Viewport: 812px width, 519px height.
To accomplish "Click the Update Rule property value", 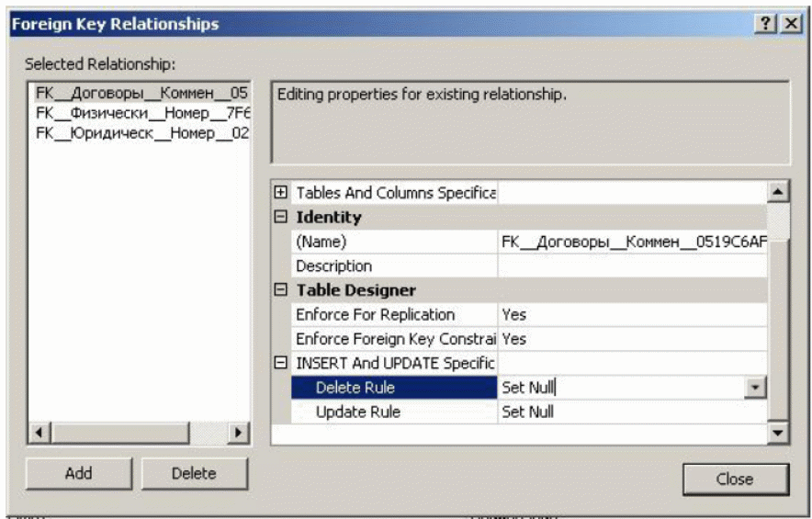I will (x=632, y=412).
